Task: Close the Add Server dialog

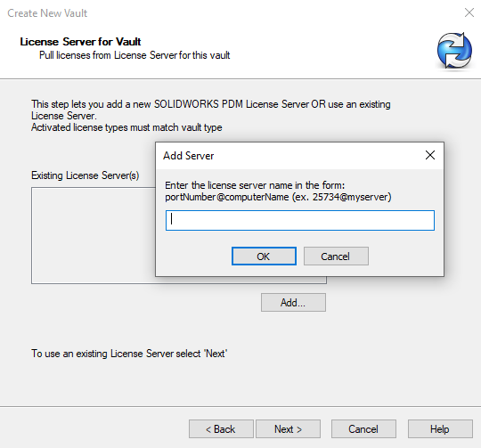Action: coord(430,155)
